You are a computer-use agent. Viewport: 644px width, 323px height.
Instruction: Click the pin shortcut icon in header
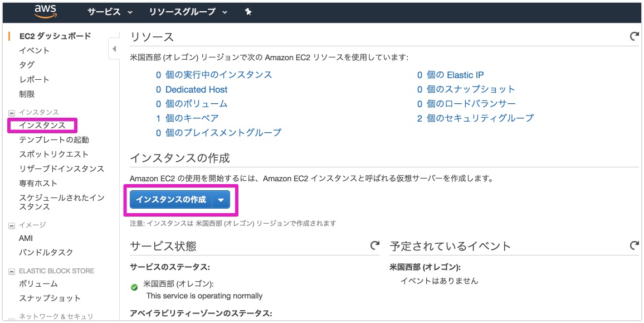248,12
